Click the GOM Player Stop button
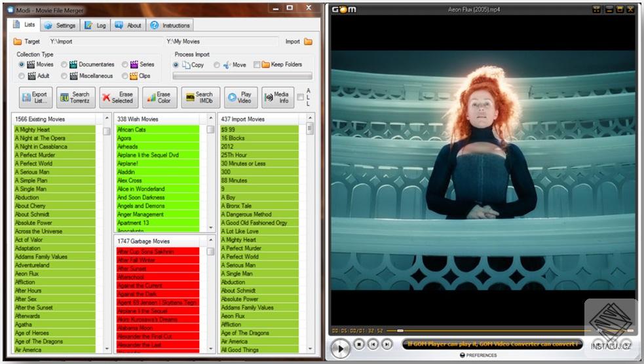 pyautogui.click(x=359, y=344)
